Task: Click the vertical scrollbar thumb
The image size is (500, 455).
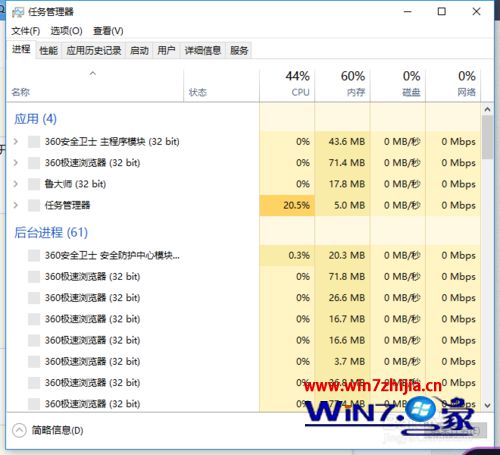Action: [487, 137]
